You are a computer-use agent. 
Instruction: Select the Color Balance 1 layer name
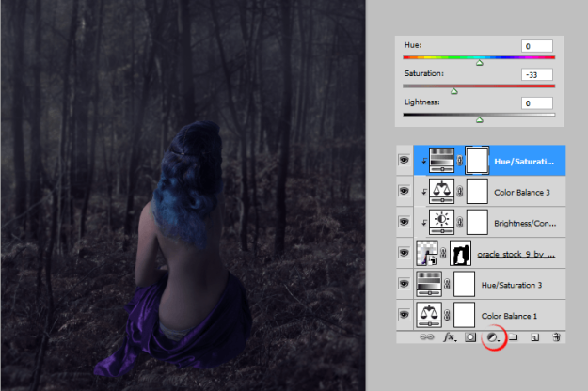(x=509, y=317)
